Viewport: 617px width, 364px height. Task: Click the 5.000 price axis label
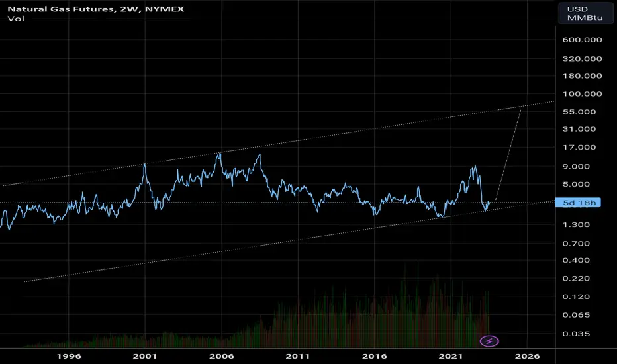pyautogui.click(x=576, y=184)
